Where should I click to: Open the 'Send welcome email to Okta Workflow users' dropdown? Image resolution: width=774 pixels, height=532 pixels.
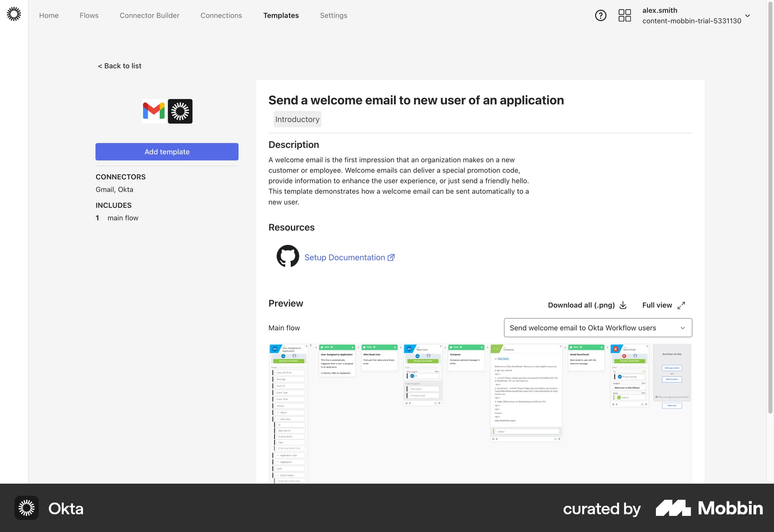(x=598, y=328)
